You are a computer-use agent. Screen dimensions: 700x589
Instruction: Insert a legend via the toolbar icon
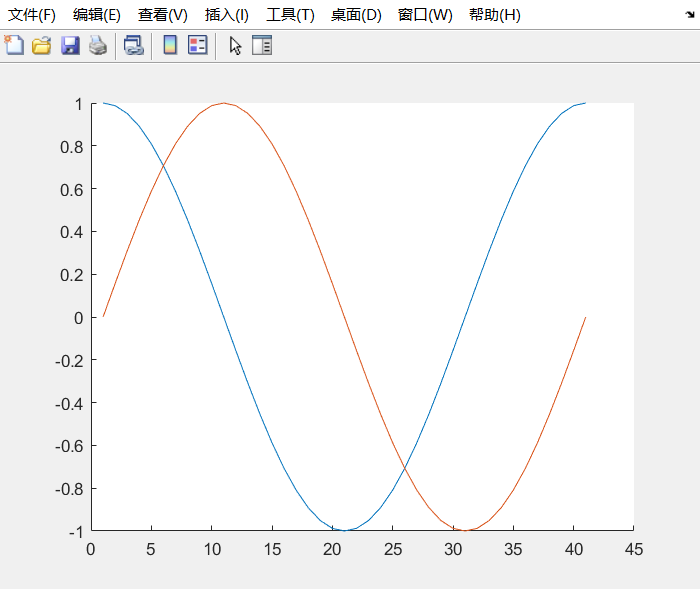coord(198,45)
